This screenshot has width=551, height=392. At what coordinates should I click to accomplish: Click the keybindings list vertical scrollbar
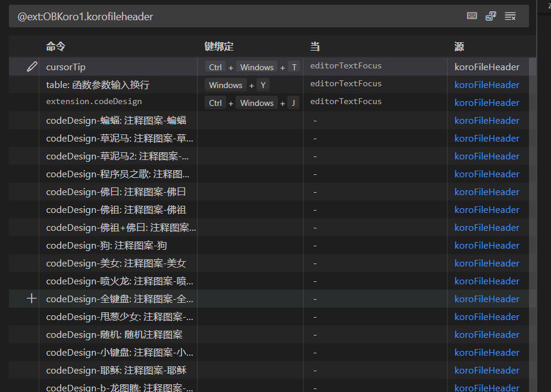[x=533, y=225]
